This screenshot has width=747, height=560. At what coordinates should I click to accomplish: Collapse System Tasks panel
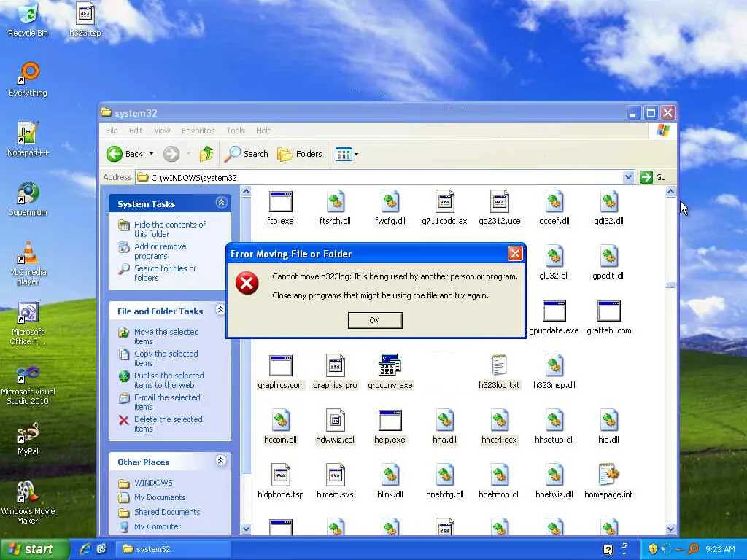click(x=221, y=203)
